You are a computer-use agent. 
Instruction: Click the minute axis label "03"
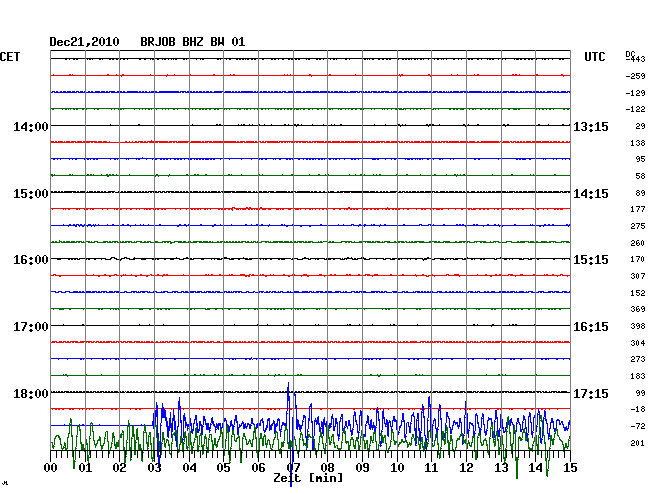(154, 468)
